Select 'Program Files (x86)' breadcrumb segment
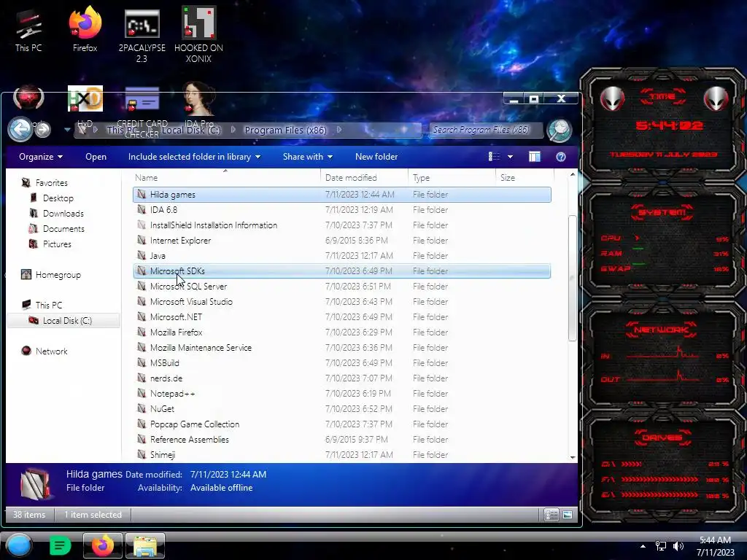Screen dimensions: 747x560 pyautogui.click(x=285, y=130)
